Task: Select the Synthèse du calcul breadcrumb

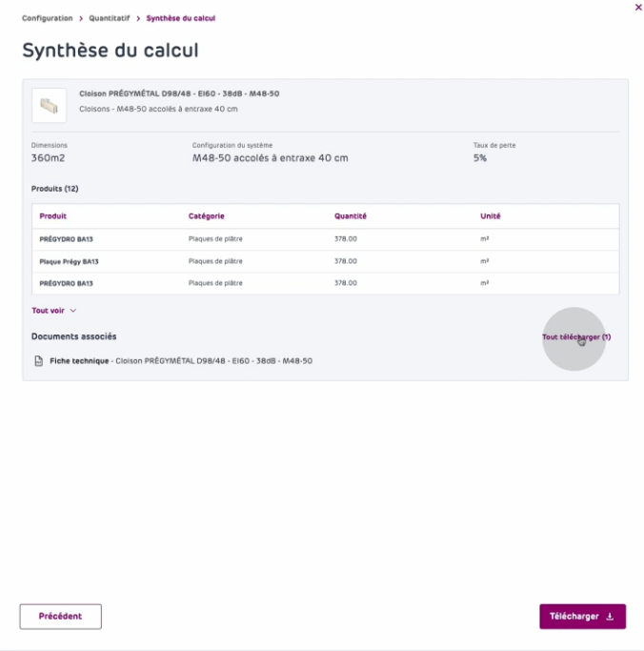Action: [x=187, y=18]
